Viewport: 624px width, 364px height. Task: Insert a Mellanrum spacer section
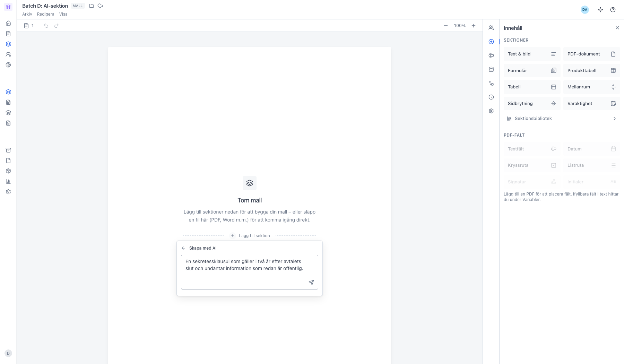[592, 87]
